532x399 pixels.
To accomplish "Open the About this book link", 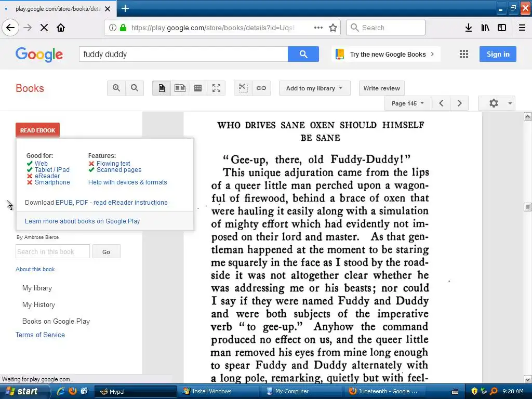I will pyautogui.click(x=35, y=269).
